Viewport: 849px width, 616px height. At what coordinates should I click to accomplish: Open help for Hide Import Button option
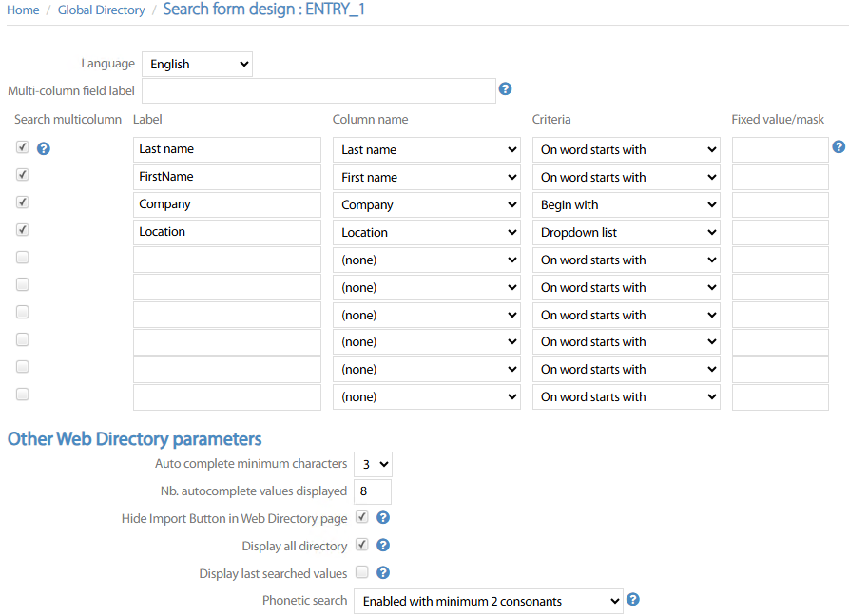coord(383,518)
